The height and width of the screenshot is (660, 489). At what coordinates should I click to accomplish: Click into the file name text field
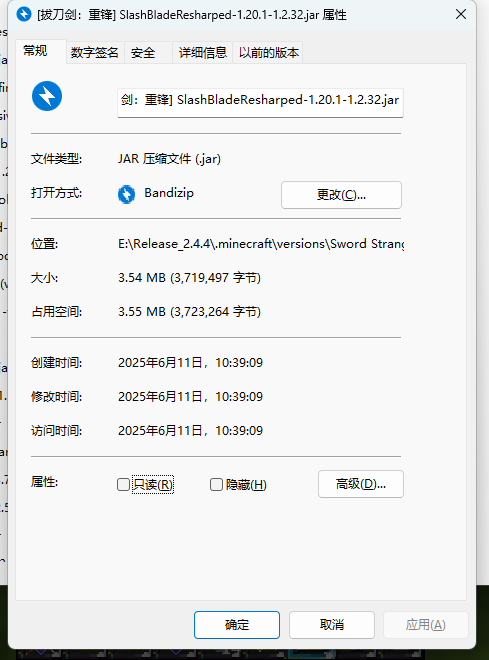(260, 102)
